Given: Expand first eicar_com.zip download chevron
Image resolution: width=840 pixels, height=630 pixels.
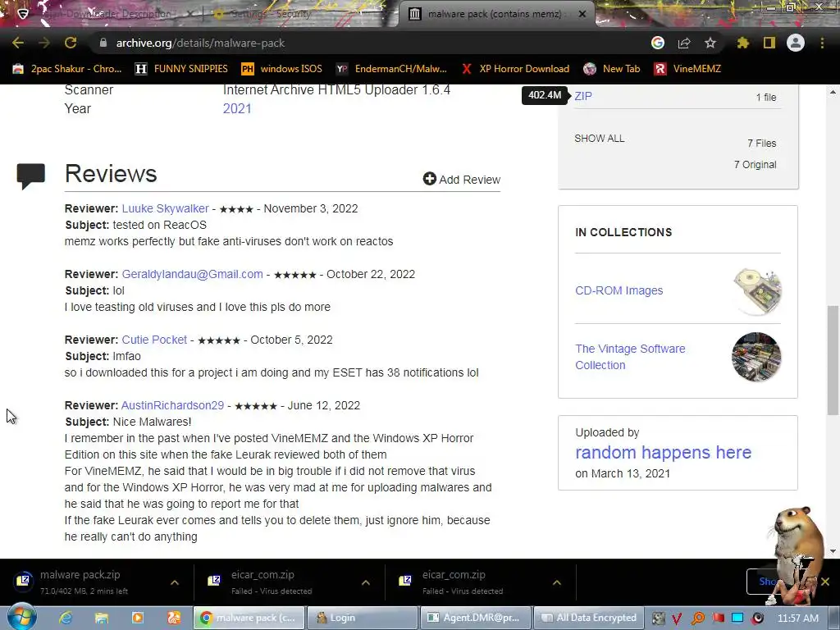Looking at the screenshot, I should tap(366, 582).
